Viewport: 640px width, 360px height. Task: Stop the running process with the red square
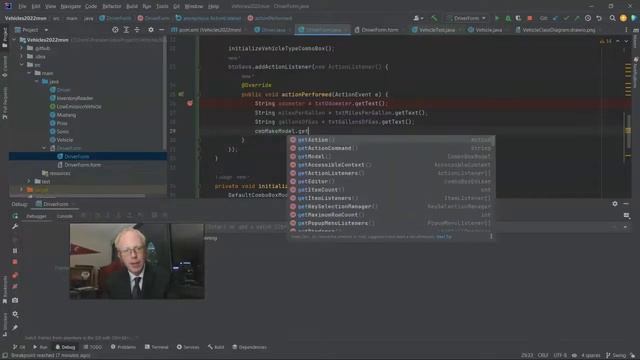[530, 18]
